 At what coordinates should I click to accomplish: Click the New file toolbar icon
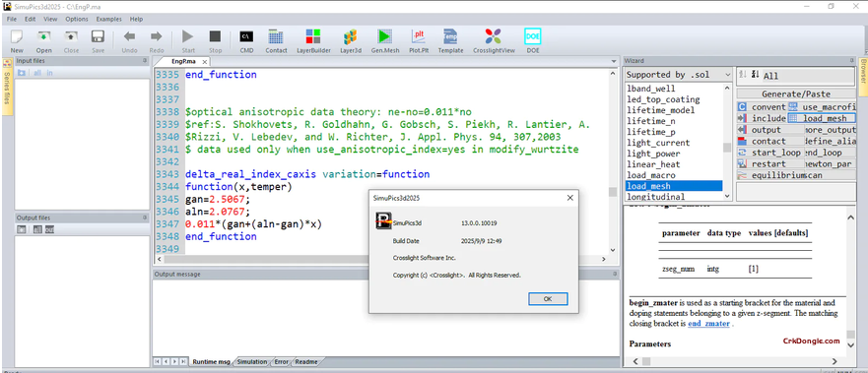click(17, 37)
